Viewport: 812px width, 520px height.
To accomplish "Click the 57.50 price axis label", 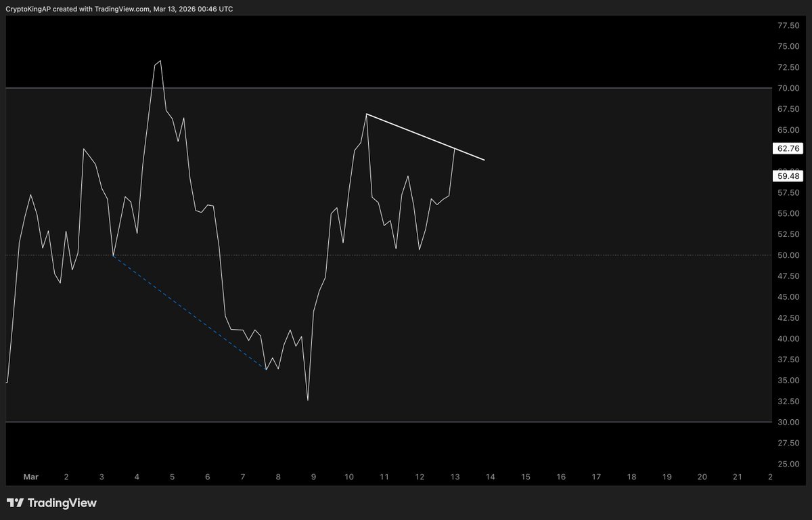I will (x=788, y=192).
